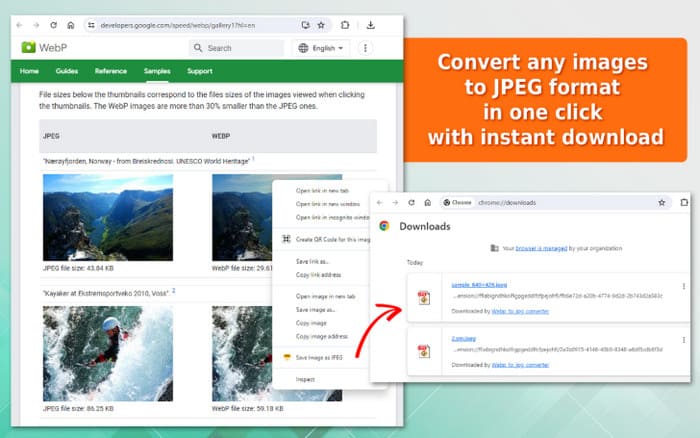Switch to the Samples tab
The height and width of the screenshot is (438, 700).
tap(156, 71)
